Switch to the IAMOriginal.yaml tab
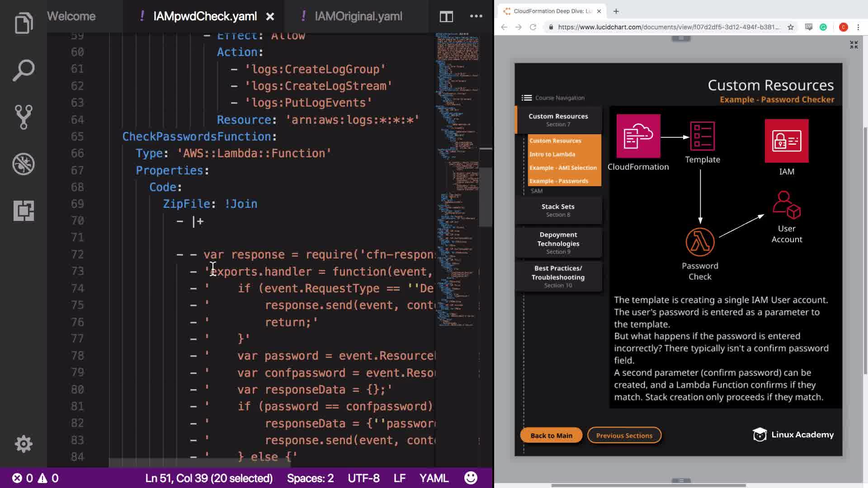 pos(358,17)
